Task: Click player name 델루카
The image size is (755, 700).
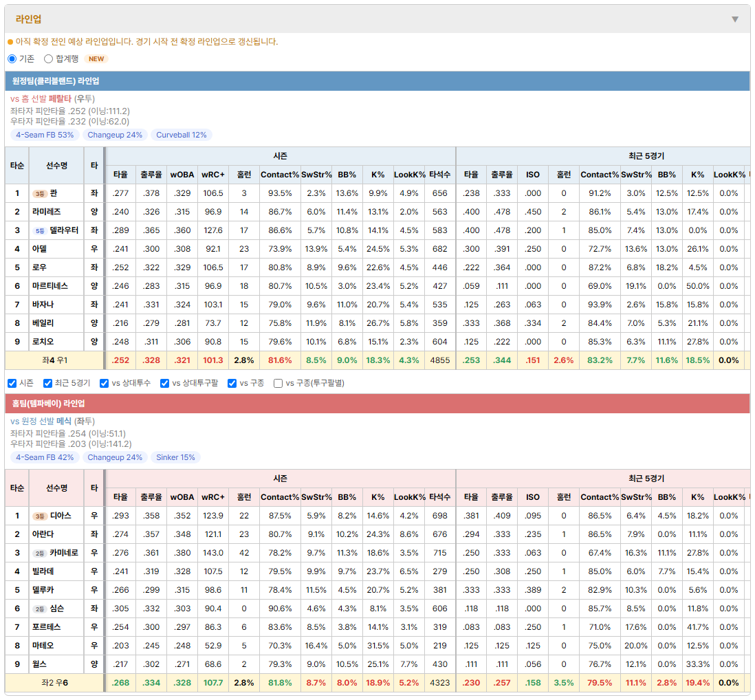Action: tap(43, 590)
